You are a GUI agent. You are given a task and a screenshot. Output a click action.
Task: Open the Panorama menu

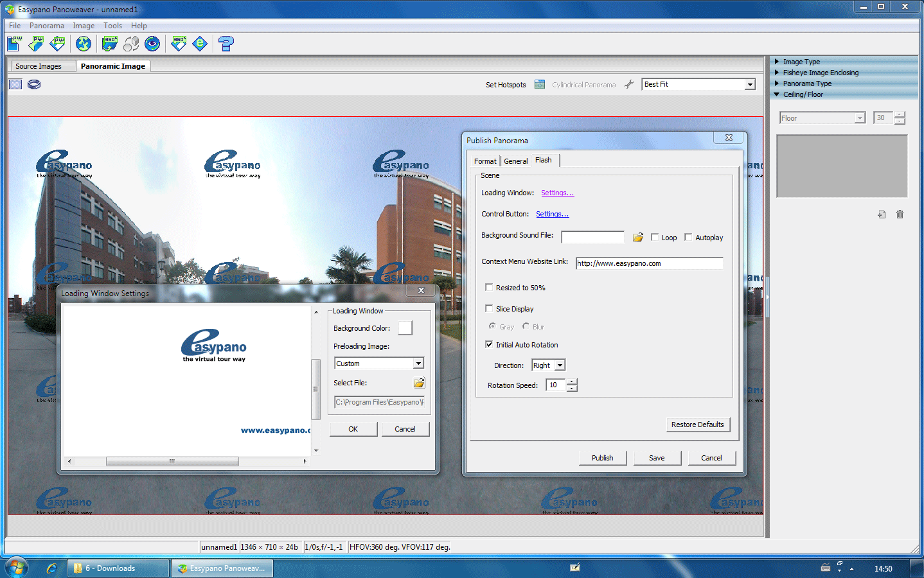(x=47, y=26)
